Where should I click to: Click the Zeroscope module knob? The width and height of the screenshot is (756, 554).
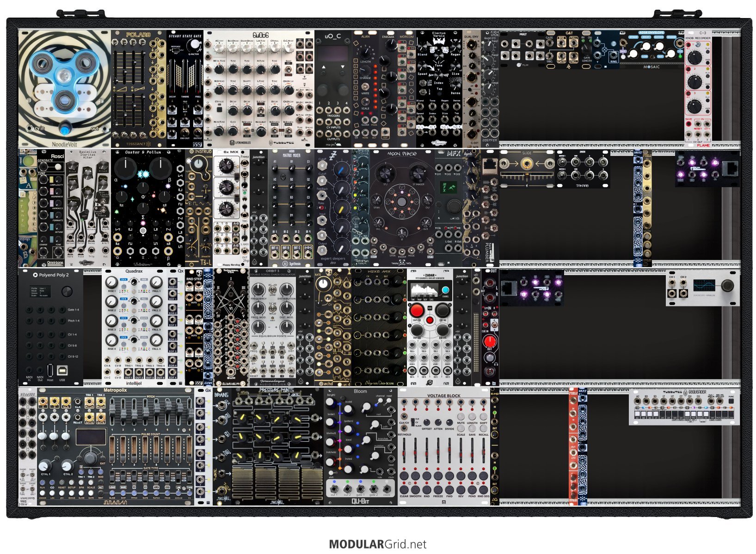728,286
